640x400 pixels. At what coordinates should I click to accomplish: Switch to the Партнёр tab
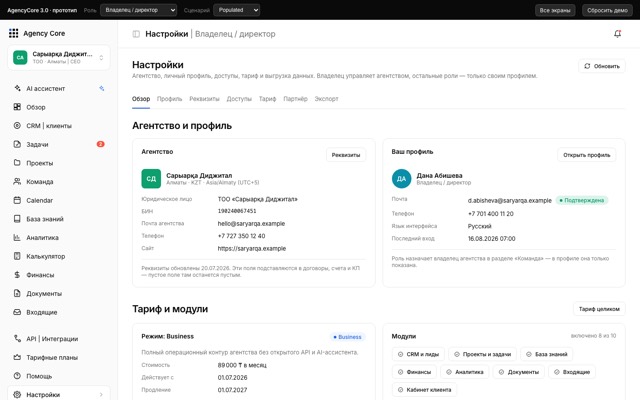coord(296,99)
